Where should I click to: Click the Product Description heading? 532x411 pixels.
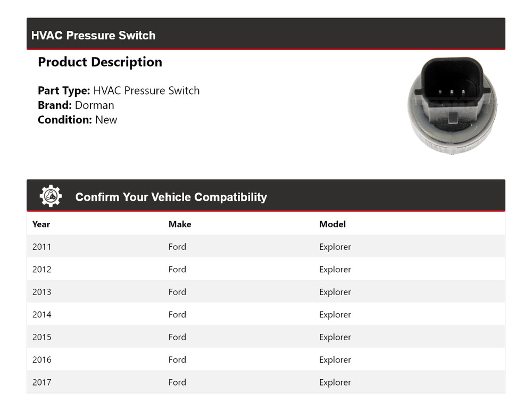[x=100, y=62]
